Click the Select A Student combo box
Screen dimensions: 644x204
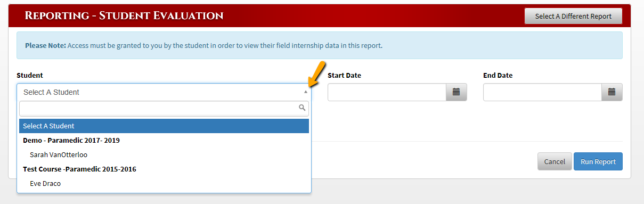[x=164, y=92]
